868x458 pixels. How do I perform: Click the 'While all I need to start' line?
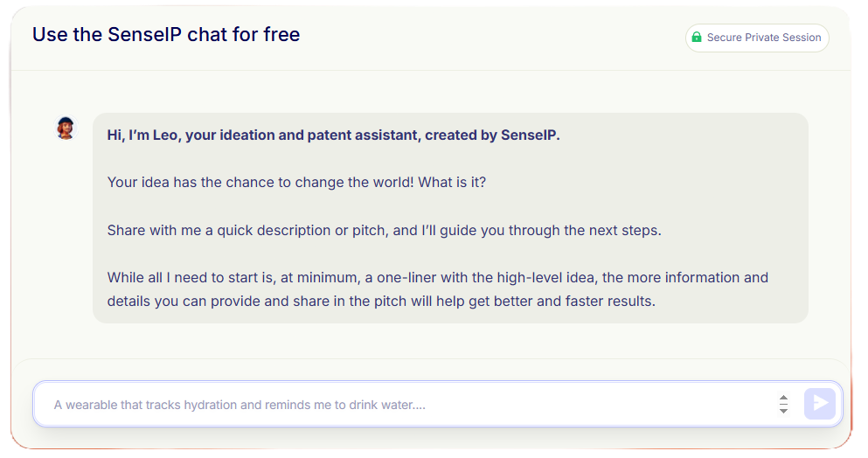[x=437, y=277]
